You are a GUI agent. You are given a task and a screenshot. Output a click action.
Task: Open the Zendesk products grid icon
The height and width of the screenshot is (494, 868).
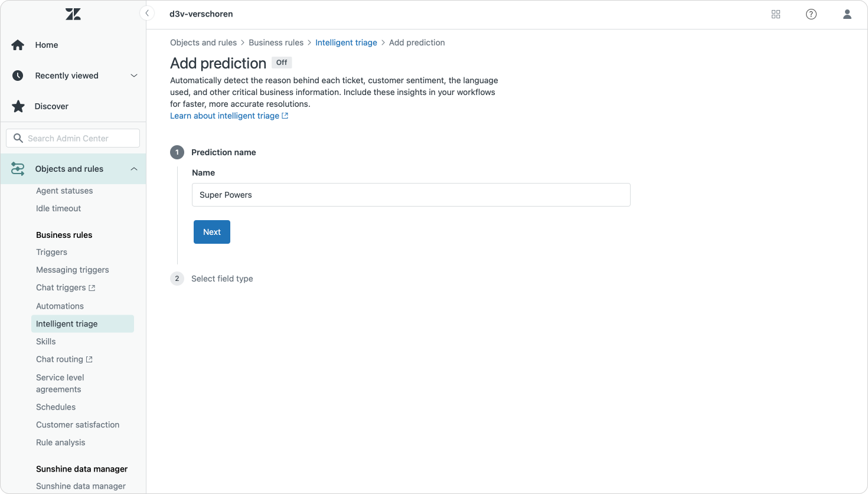[776, 14]
